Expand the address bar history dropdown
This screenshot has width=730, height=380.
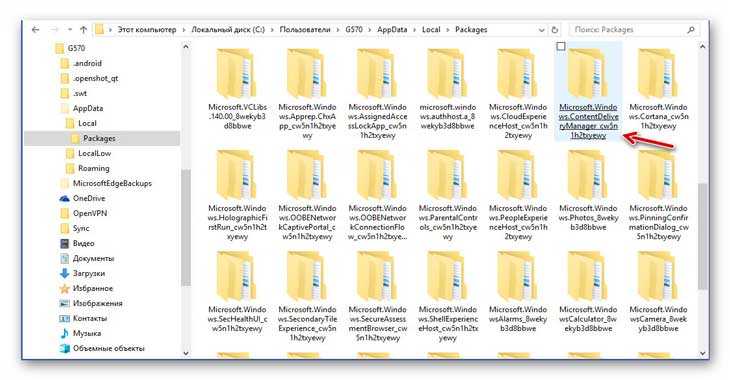pyautogui.click(x=541, y=30)
